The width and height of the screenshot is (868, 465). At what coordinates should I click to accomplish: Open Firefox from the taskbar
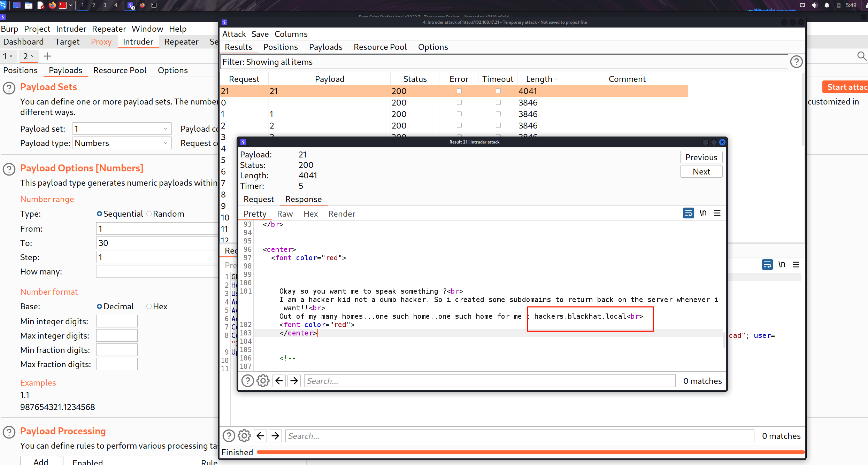52,5
